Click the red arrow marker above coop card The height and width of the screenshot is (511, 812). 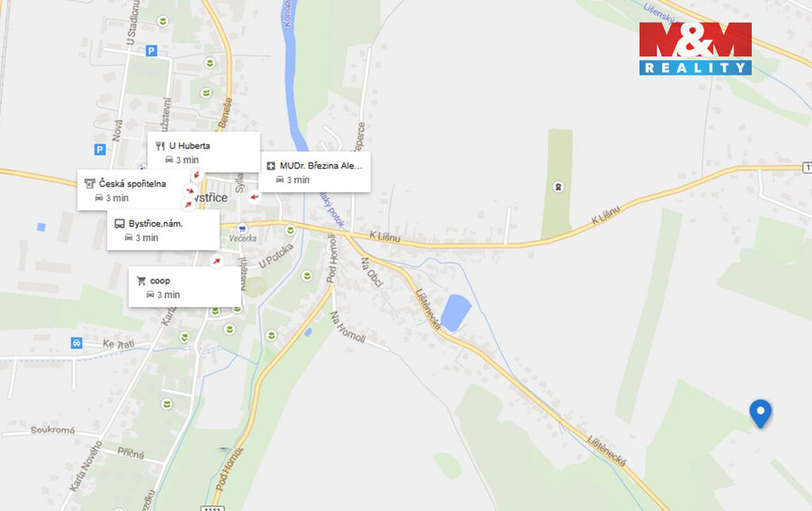216,260
